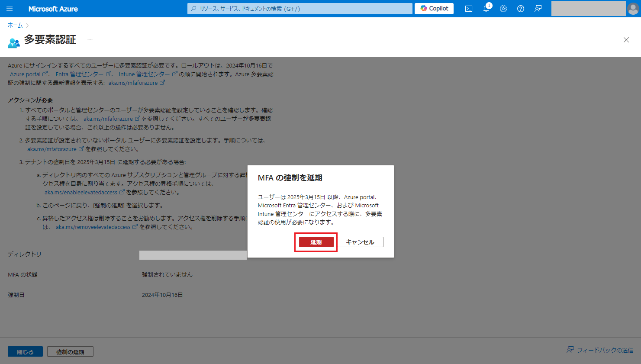Open Cloud Shell terminal
The image size is (641, 364).
(x=468, y=8)
